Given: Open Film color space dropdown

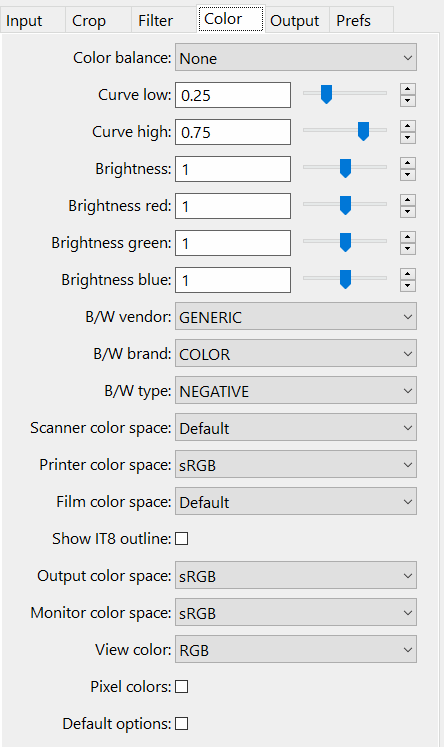Looking at the screenshot, I should [296, 502].
